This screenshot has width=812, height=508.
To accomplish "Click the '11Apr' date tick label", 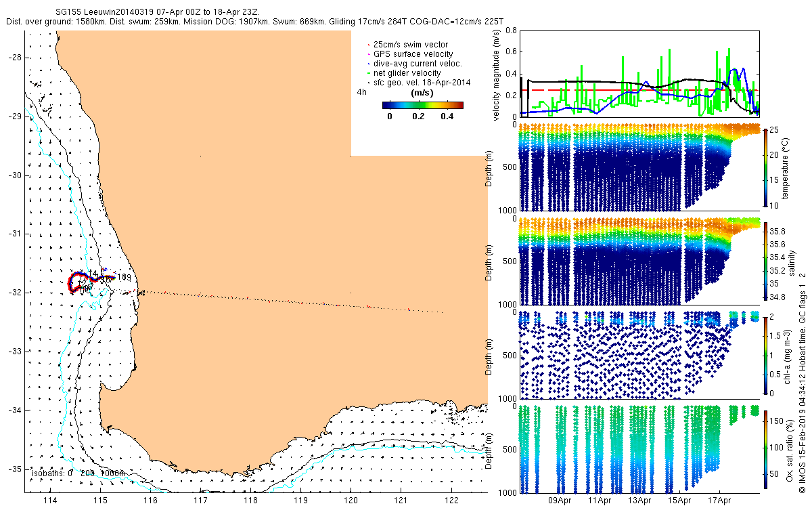I will pyautogui.click(x=600, y=501).
